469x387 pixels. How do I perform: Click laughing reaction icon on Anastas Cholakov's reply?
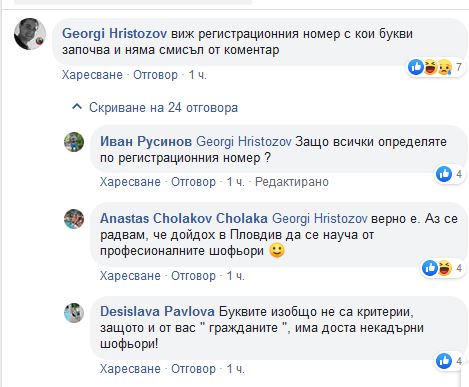point(445,268)
